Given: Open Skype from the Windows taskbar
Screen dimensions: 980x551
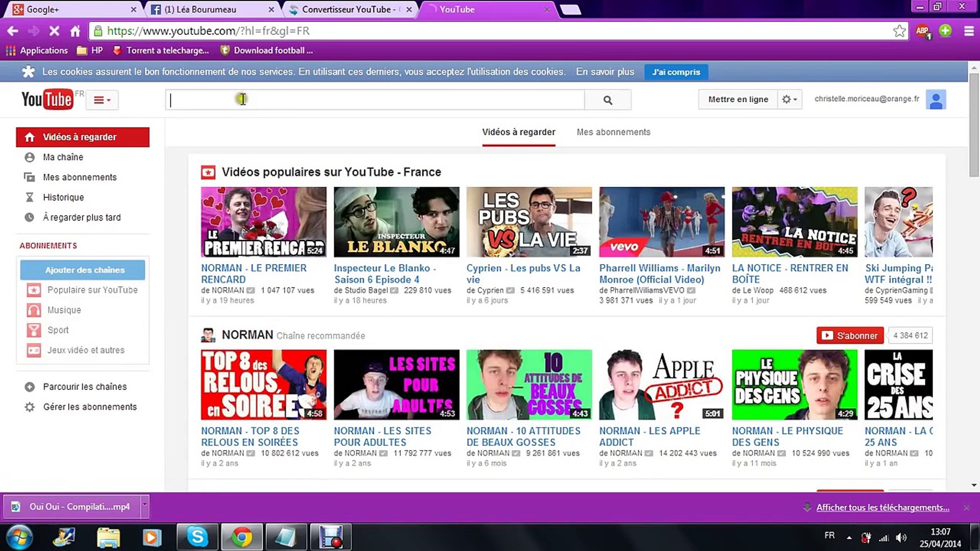Looking at the screenshot, I should click(197, 537).
